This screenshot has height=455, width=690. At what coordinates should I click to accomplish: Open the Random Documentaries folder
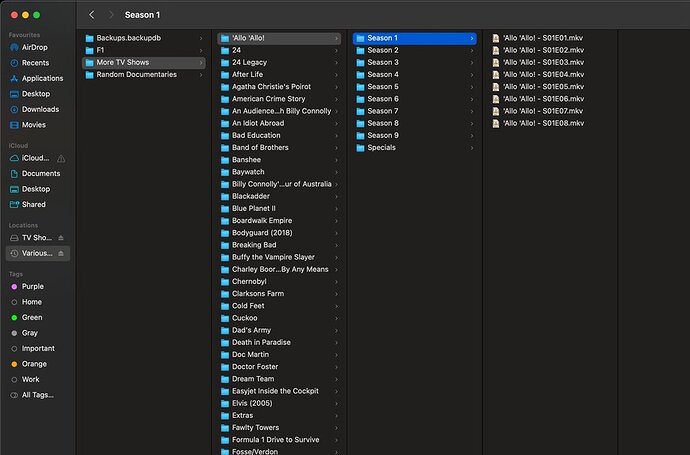143,74
